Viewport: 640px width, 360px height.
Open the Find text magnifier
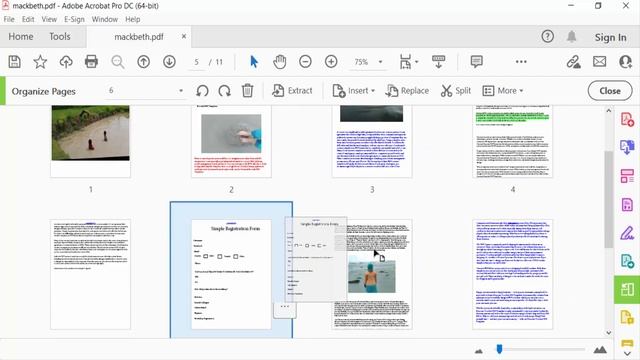click(118, 62)
